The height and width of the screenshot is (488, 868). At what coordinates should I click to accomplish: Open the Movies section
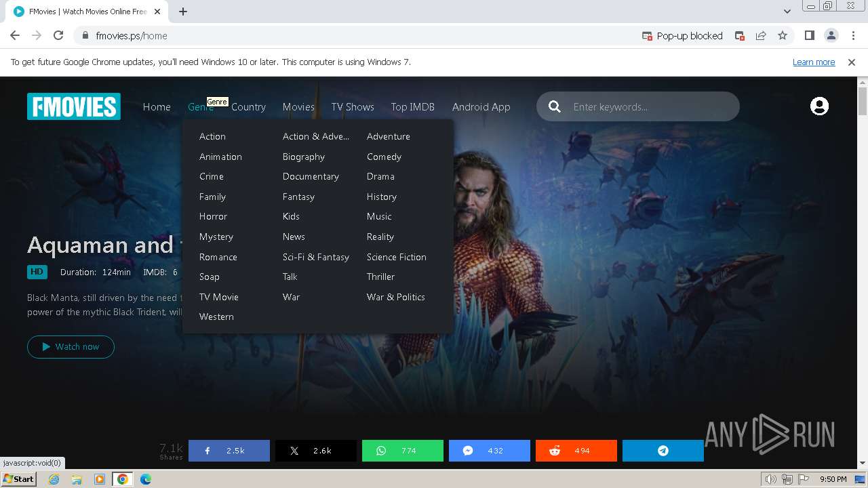298,107
